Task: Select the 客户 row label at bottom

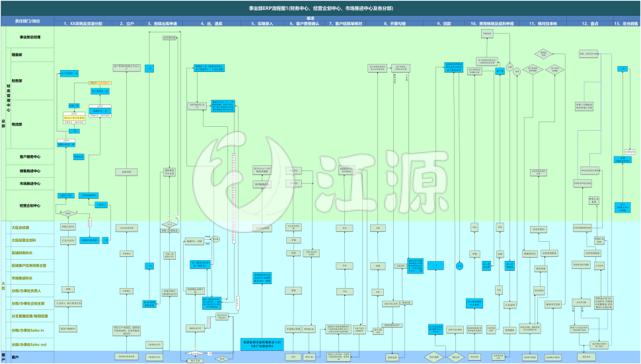Action: pyautogui.click(x=15, y=357)
